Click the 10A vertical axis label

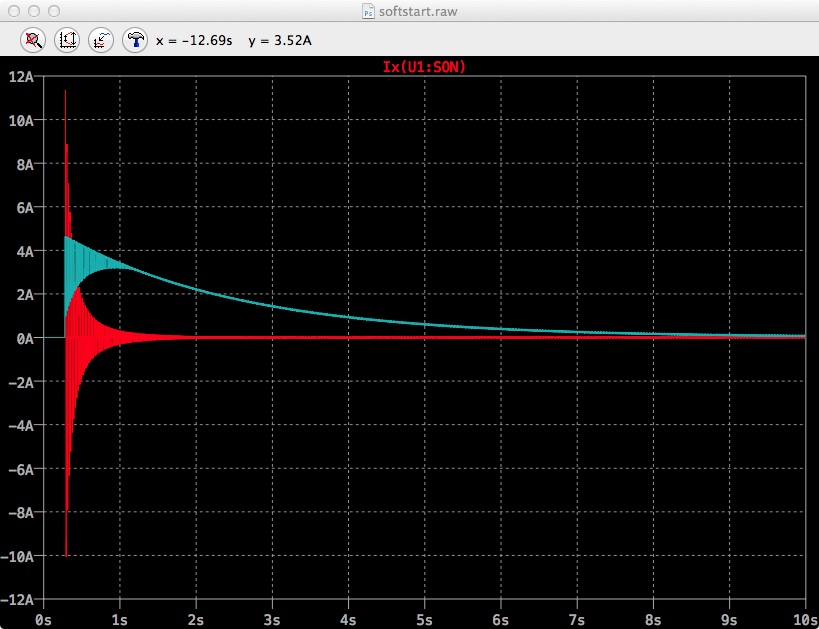tap(21, 121)
